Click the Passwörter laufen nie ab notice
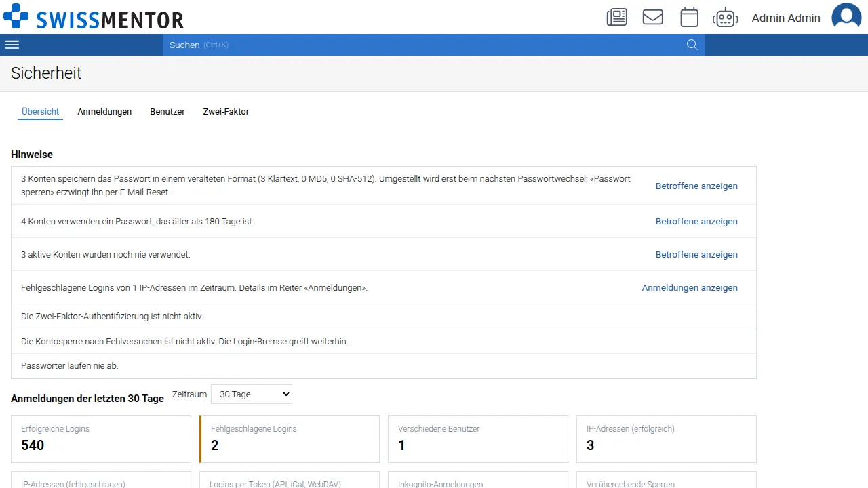 384,366
